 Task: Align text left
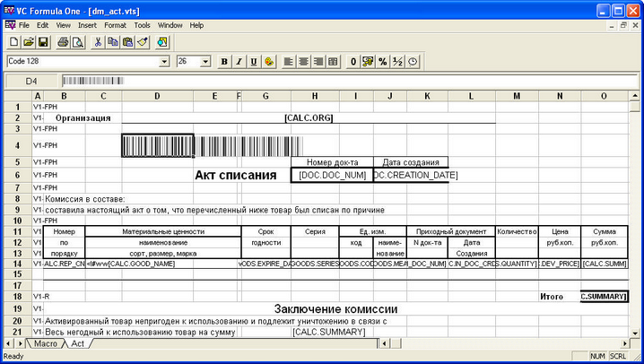pyautogui.click(x=288, y=62)
